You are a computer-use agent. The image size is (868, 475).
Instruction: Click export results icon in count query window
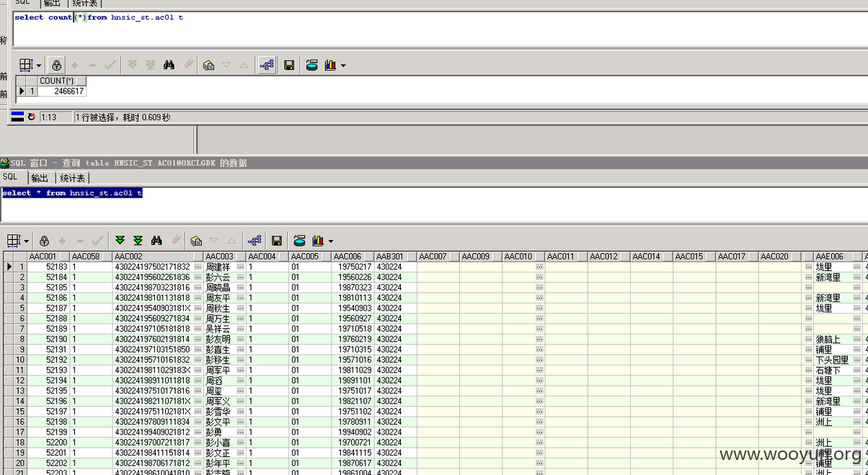(x=311, y=65)
